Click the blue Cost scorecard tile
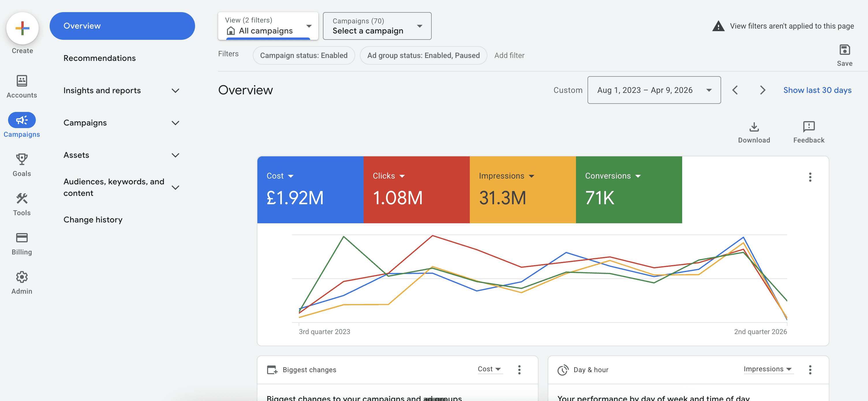Image resolution: width=868 pixels, height=401 pixels. (310, 189)
